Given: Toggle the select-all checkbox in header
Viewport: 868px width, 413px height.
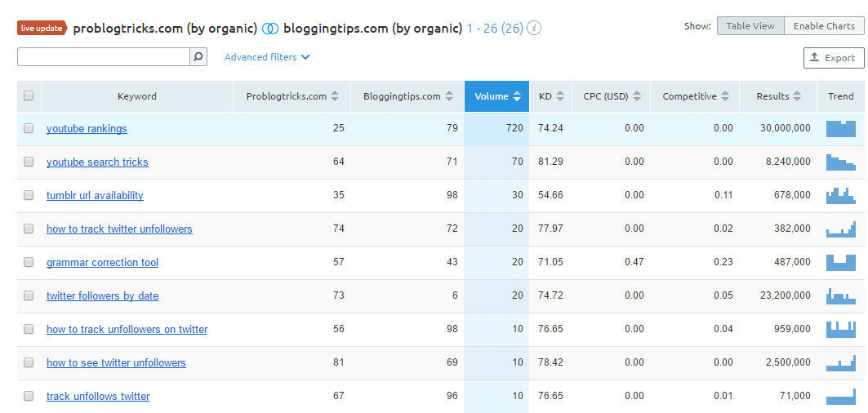Looking at the screenshot, I should click(29, 95).
